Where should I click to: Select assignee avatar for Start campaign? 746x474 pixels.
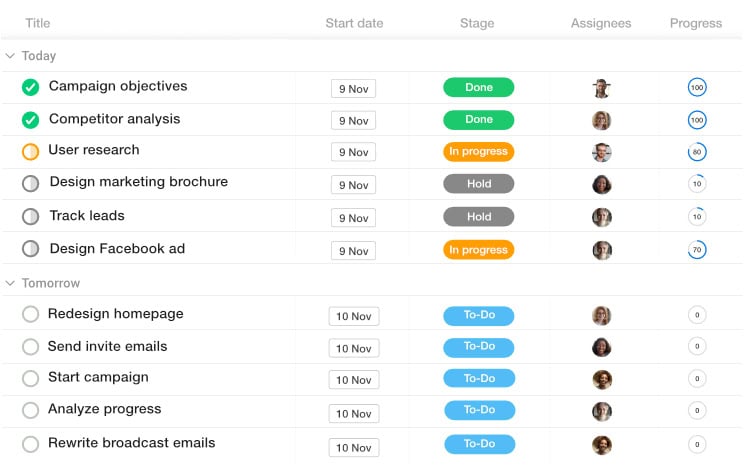pyautogui.click(x=601, y=380)
